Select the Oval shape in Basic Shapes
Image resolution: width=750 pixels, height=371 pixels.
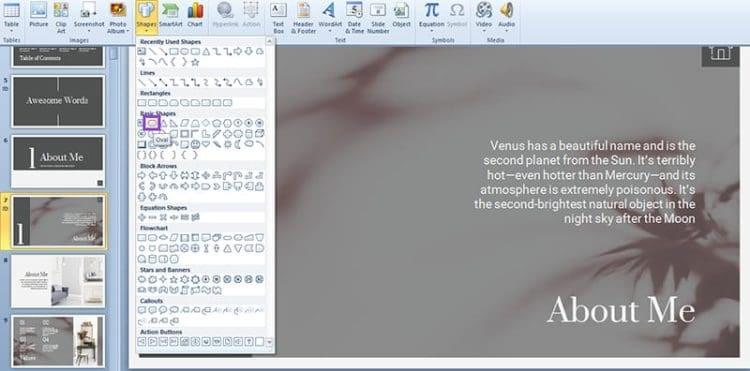tap(152, 123)
